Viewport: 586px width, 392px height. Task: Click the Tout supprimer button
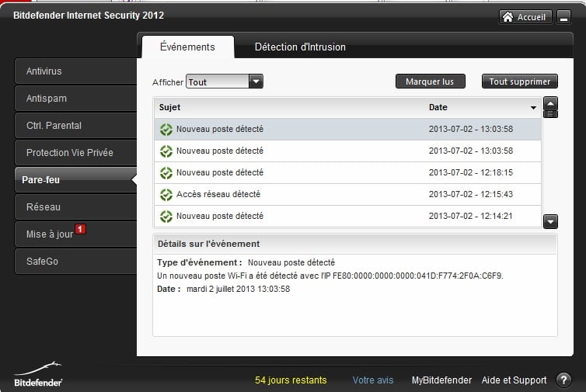[519, 82]
